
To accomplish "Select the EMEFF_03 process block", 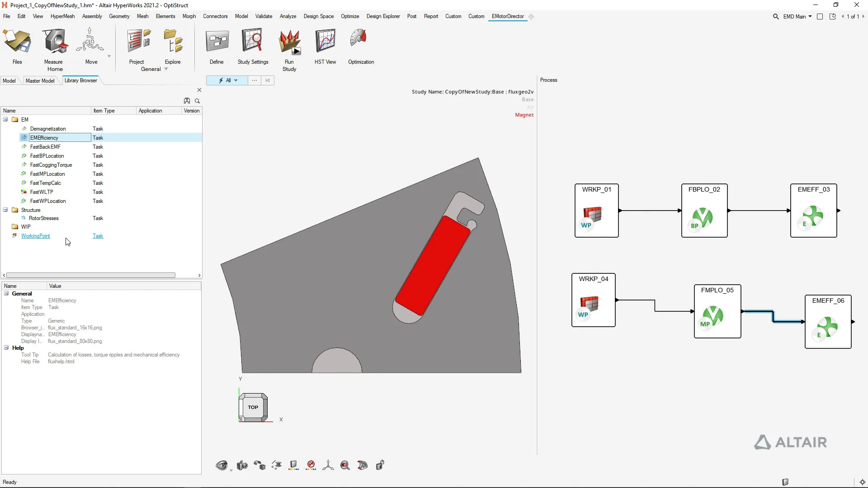I will coord(814,211).
